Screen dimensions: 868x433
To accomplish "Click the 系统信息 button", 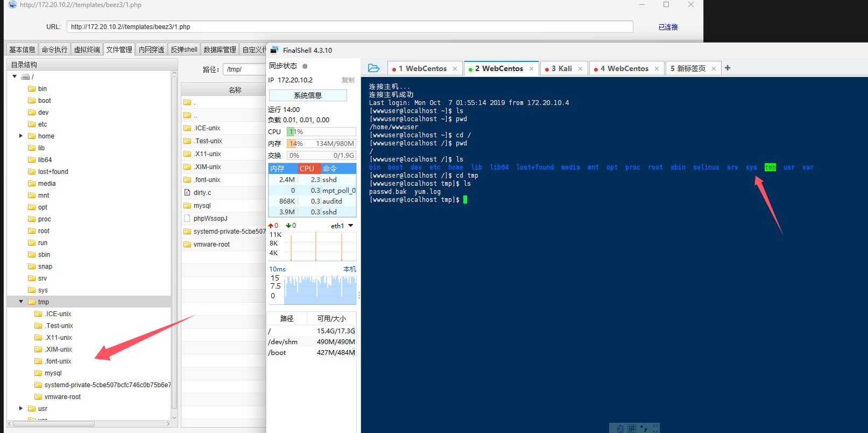I will (307, 95).
